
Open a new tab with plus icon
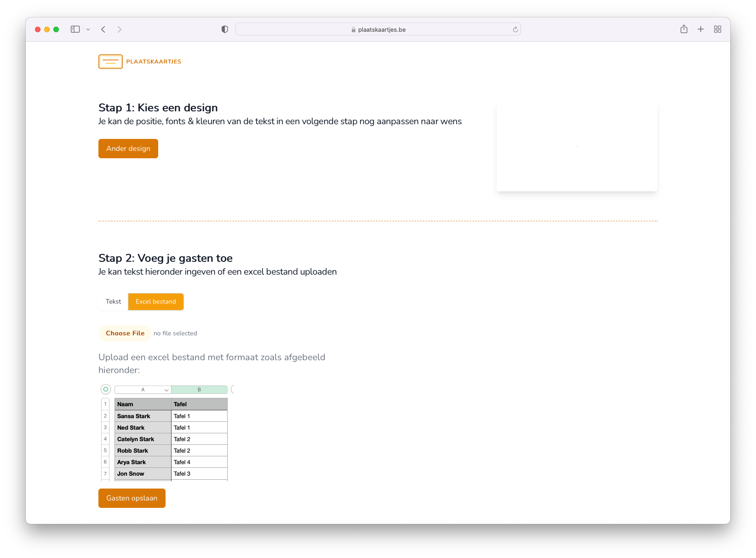tap(700, 29)
